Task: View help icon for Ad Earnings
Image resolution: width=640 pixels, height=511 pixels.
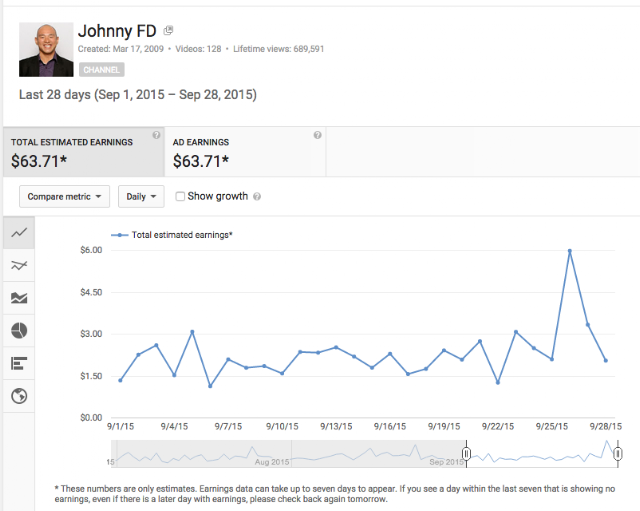Action: point(318,135)
